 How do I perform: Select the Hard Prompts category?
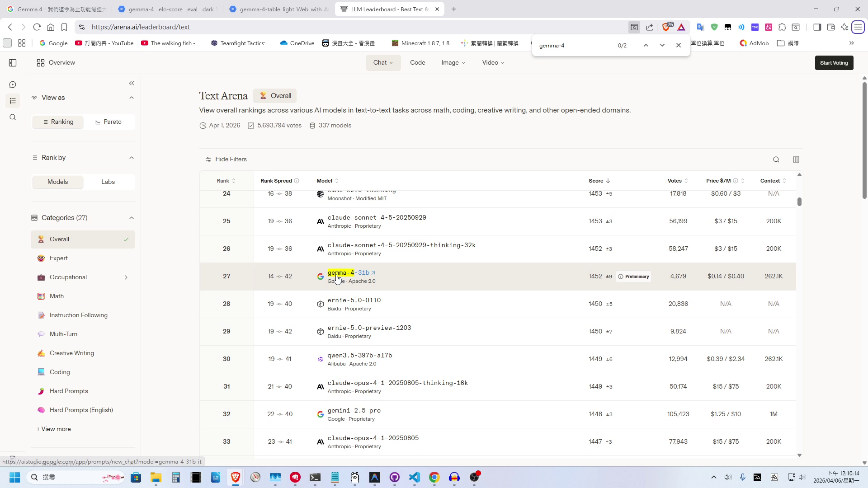[83, 391]
